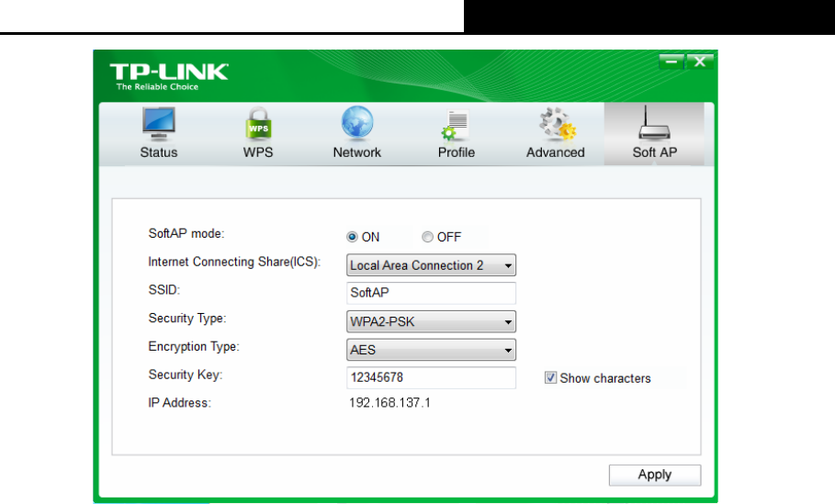Minimize the TP-LINK utility window
The image size is (835, 504).
click(671, 62)
